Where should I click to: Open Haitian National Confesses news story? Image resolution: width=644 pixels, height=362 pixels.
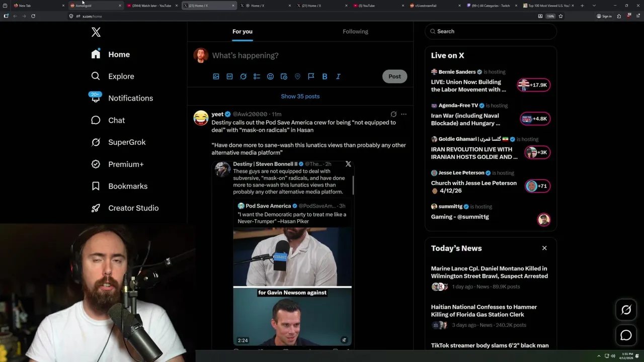pyautogui.click(x=484, y=311)
